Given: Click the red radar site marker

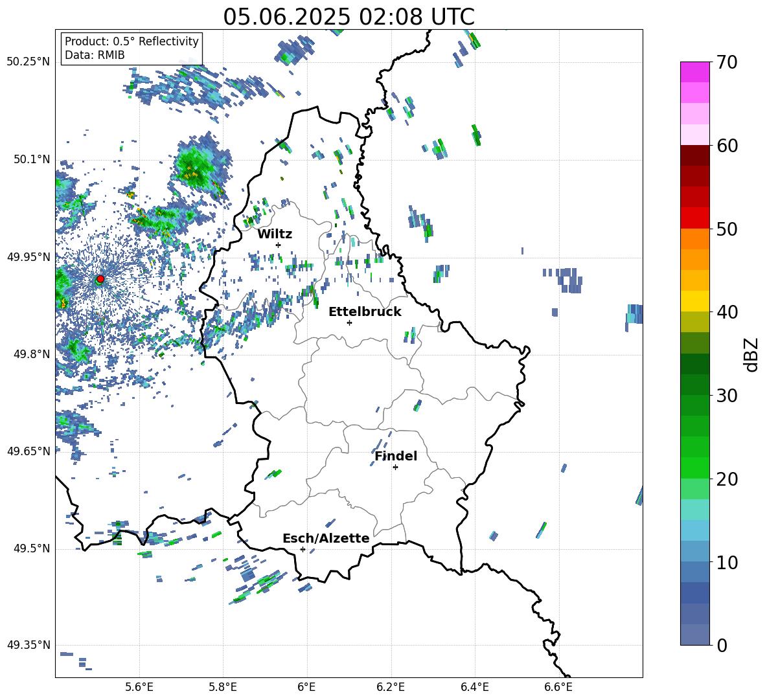Looking at the screenshot, I should point(100,279).
